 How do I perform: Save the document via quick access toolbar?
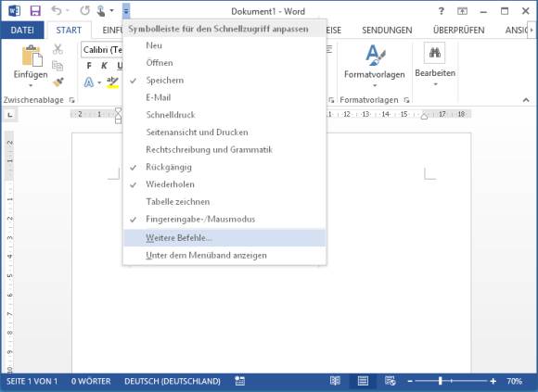35,11
